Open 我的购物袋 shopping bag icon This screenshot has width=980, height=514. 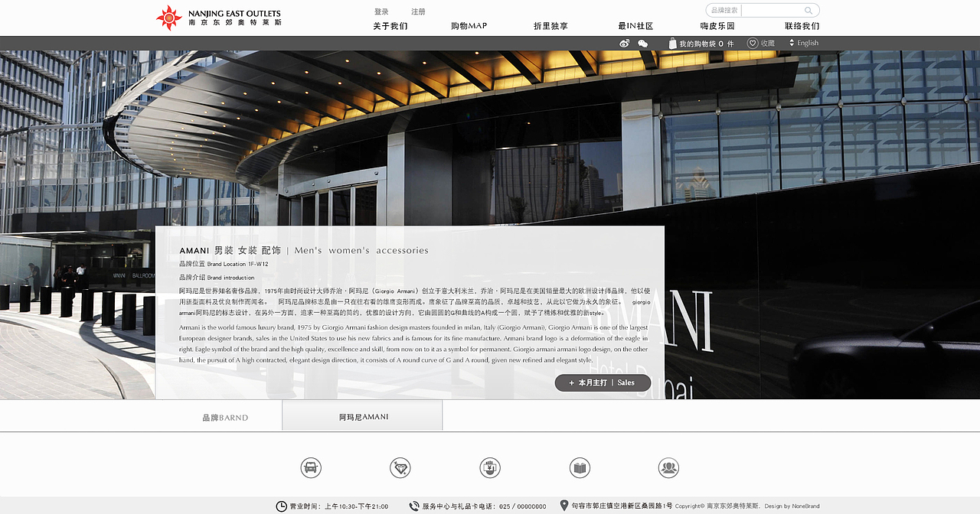(x=672, y=43)
